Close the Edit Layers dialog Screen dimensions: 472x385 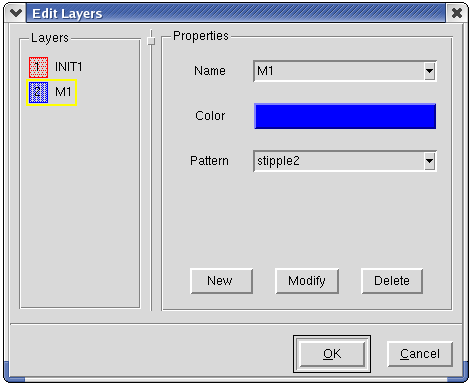pos(457,13)
